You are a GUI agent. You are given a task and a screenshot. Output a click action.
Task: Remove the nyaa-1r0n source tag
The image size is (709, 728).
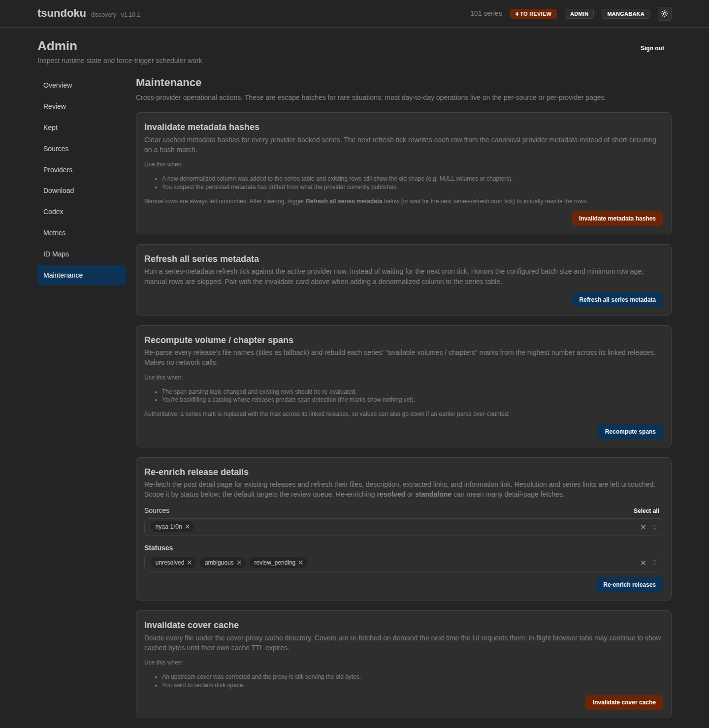[x=188, y=527]
